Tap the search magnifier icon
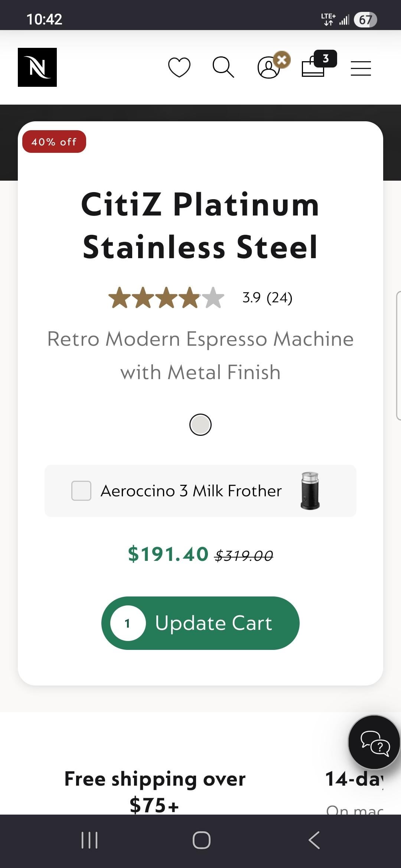 pyautogui.click(x=223, y=67)
